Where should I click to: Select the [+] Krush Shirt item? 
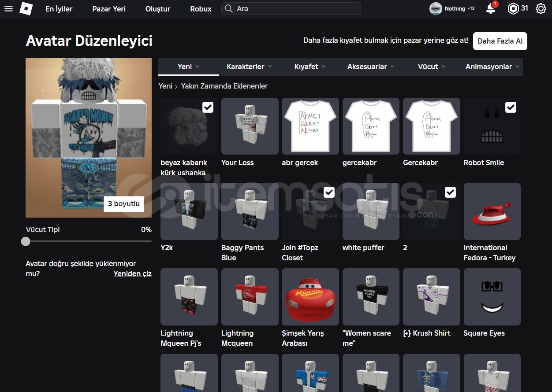tap(432, 297)
